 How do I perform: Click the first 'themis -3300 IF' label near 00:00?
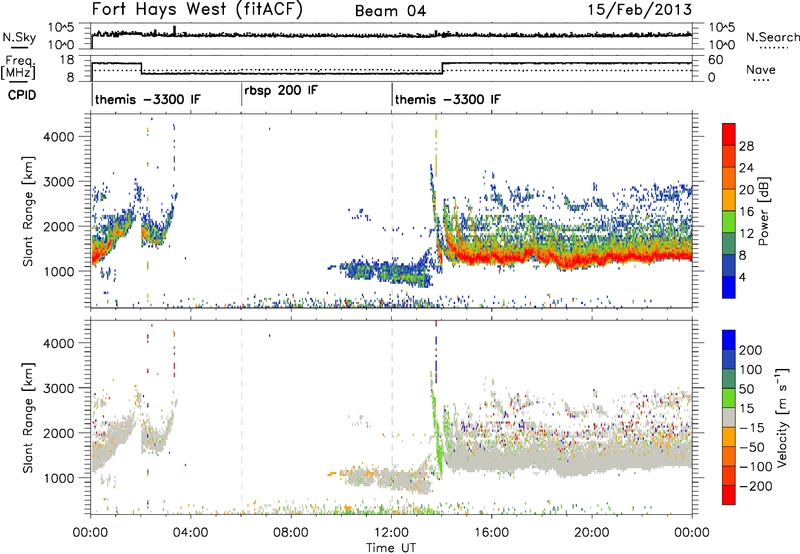tap(148, 99)
